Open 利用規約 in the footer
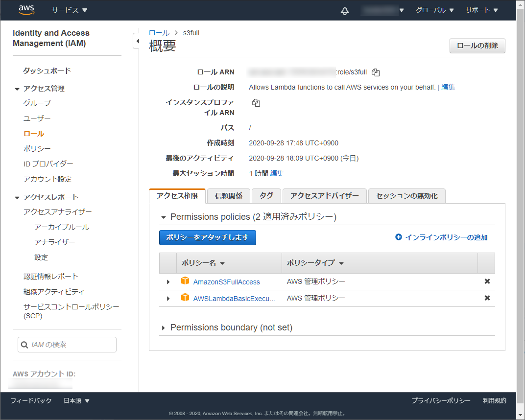The image size is (525, 420). click(x=495, y=400)
